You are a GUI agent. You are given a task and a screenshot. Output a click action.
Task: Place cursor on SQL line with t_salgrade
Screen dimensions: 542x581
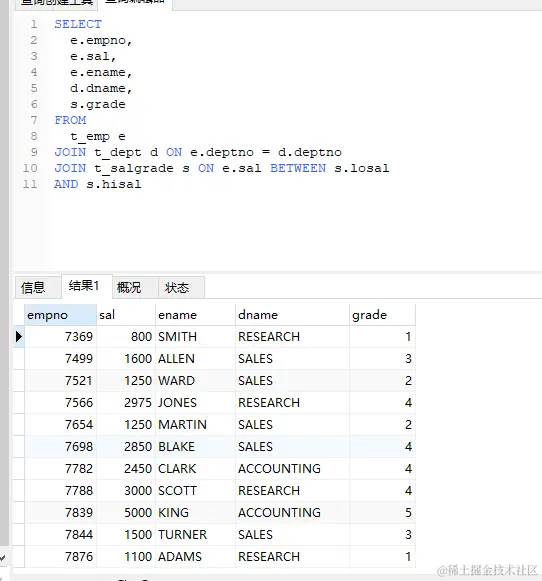pos(222,168)
